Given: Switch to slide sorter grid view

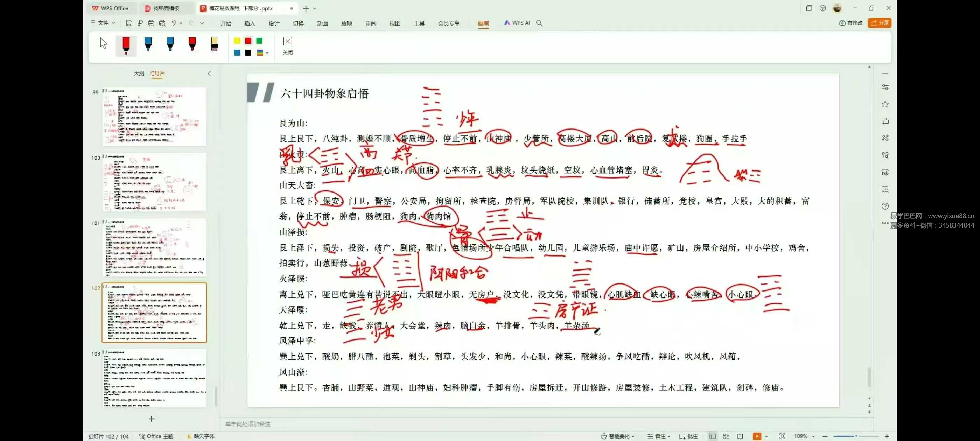Looking at the screenshot, I should tap(726, 436).
